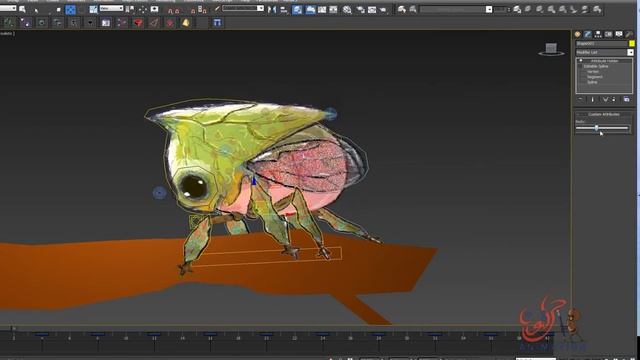This screenshot has height=360, width=640.
Task: Click the time slider at timeline start
Action: click(x=13, y=328)
